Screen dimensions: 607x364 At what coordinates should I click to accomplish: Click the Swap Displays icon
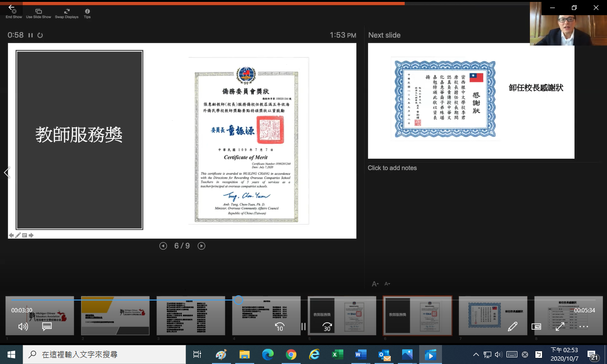[66, 11]
